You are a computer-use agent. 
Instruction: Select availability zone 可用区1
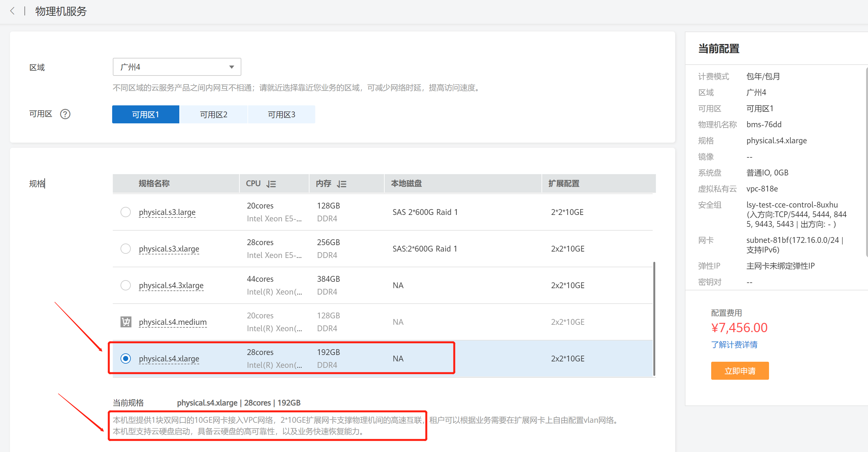coord(146,114)
